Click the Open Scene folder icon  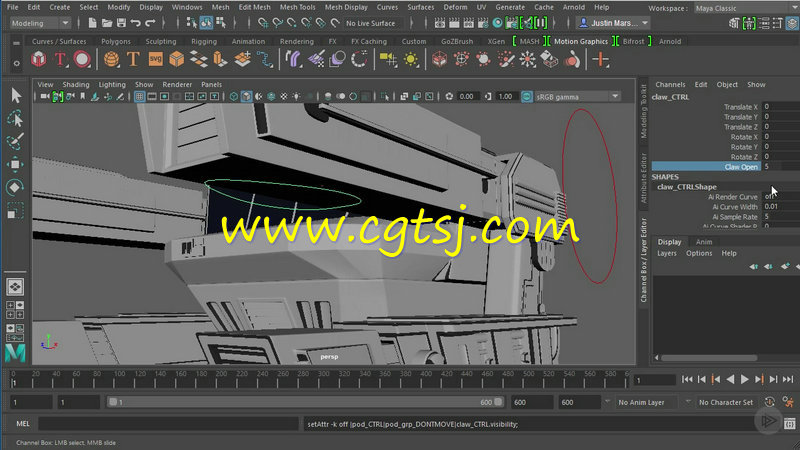click(107, 23)
